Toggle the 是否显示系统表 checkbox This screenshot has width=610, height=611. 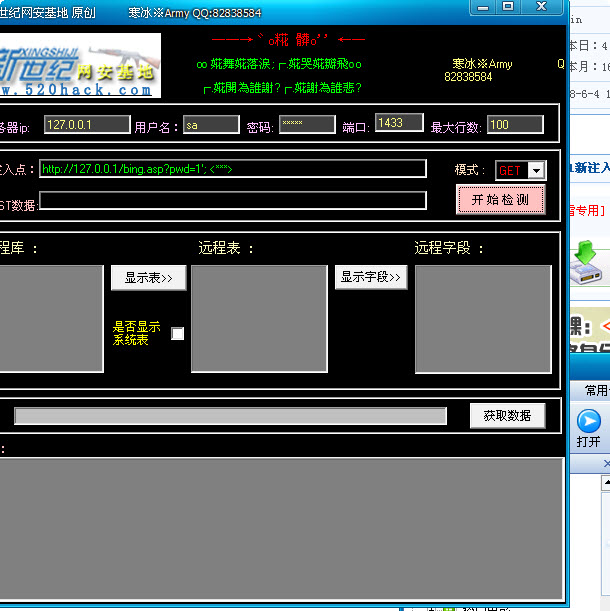point(177,333)
